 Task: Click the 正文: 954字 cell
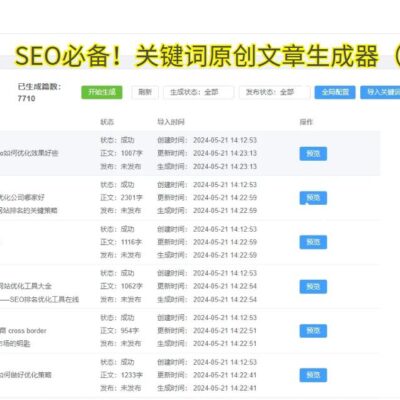119,331
